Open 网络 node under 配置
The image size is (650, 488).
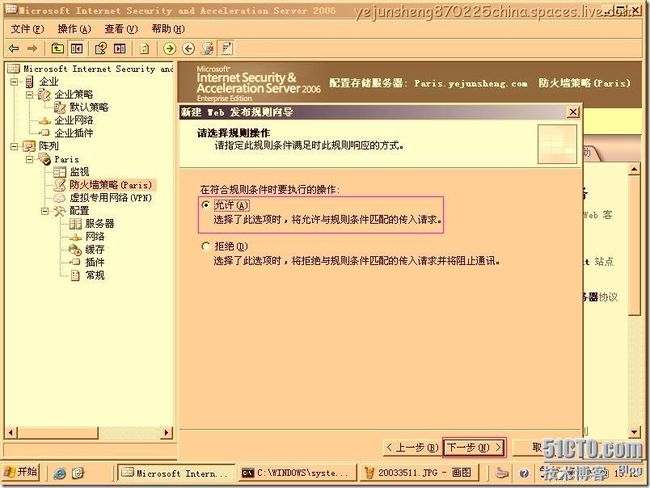tap(95, 237)
